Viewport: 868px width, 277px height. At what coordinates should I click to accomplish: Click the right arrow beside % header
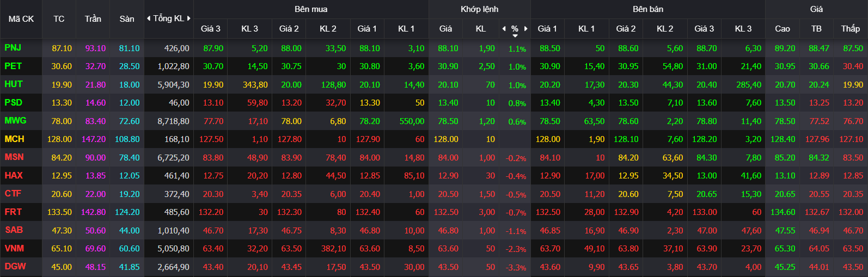click(525, 28)
